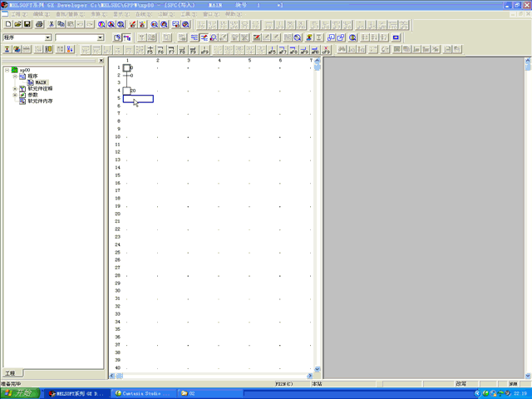Close the project navigation panel
The height and width of the screenshot is (399, 532).
(102, 61)
